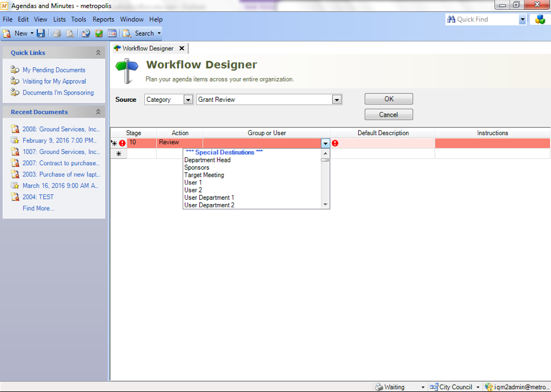
Task: Click icon beside Documents I'm Sponsoring
Action: point(15,92)
